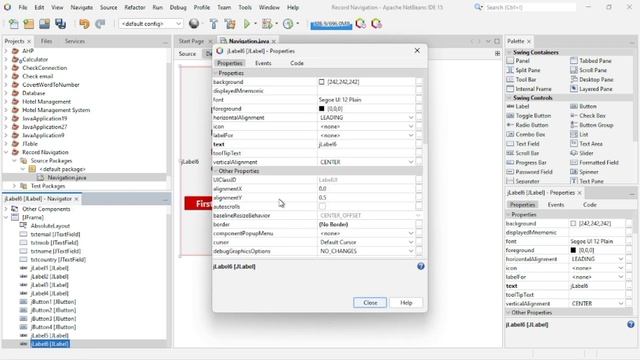Open horizontalAlignment LEADING dropdown in dialog

pyautogui.click(x=411, y=118)
